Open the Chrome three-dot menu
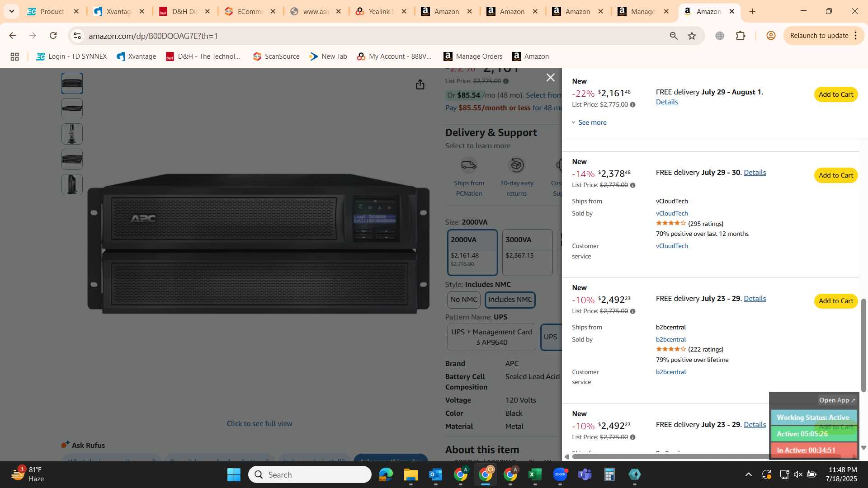This screenshot has width=868, height=488. pos(856,36)
